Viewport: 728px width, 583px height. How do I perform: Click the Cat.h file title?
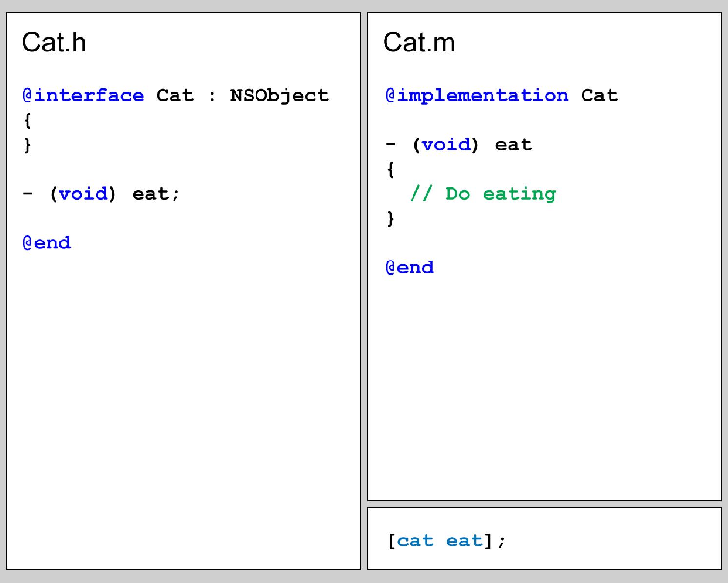[x=54, y=42]
